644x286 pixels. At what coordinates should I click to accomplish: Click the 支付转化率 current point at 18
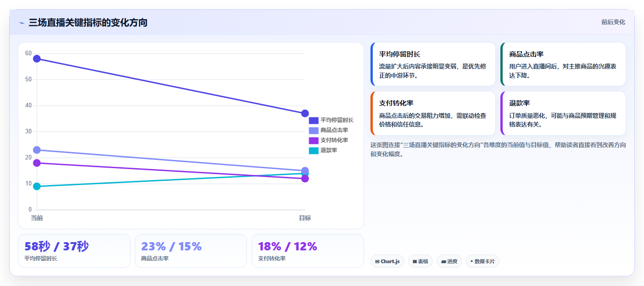(x=37, y=163)
